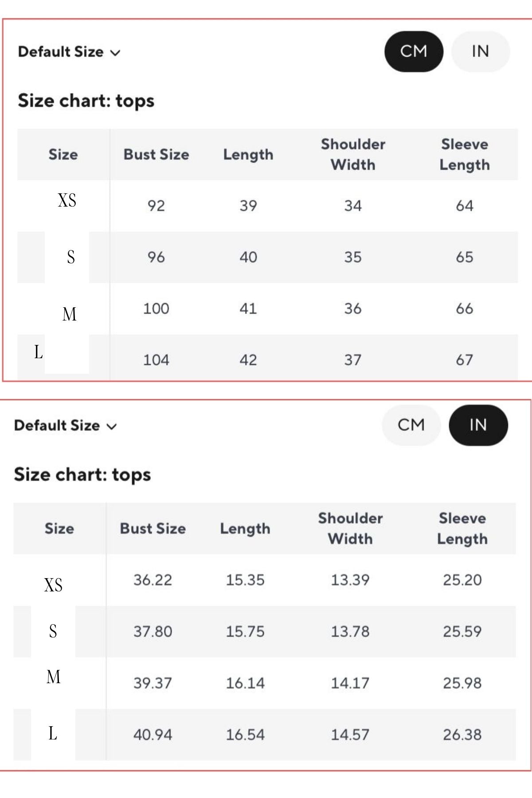This screenshot has width=532, height=798.
Task: Select the XS size row label in the centimeter chart
Action: pyautogui.click(x=67, y=200)
